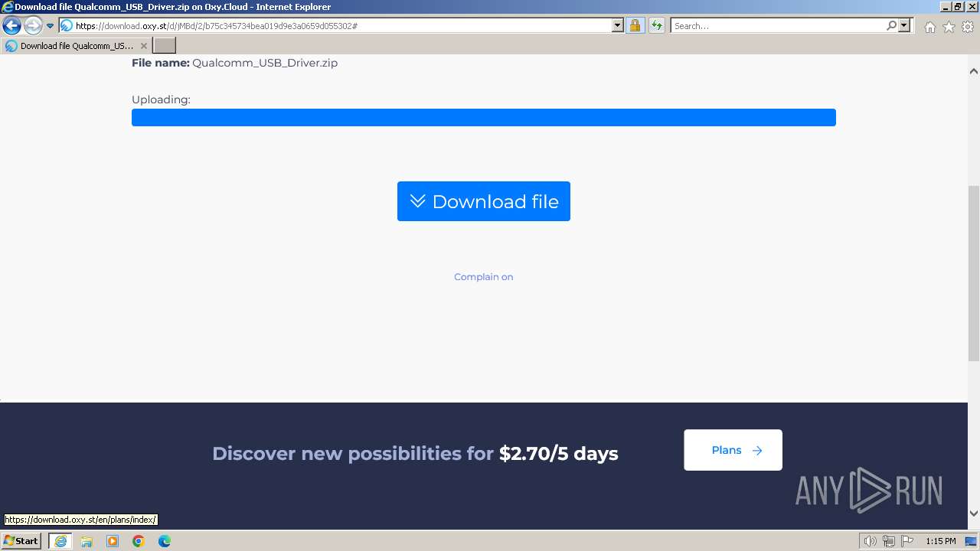Click the blue uploading progress bar
This screenshot has height=551, width=980.
(x=484, y=117)
